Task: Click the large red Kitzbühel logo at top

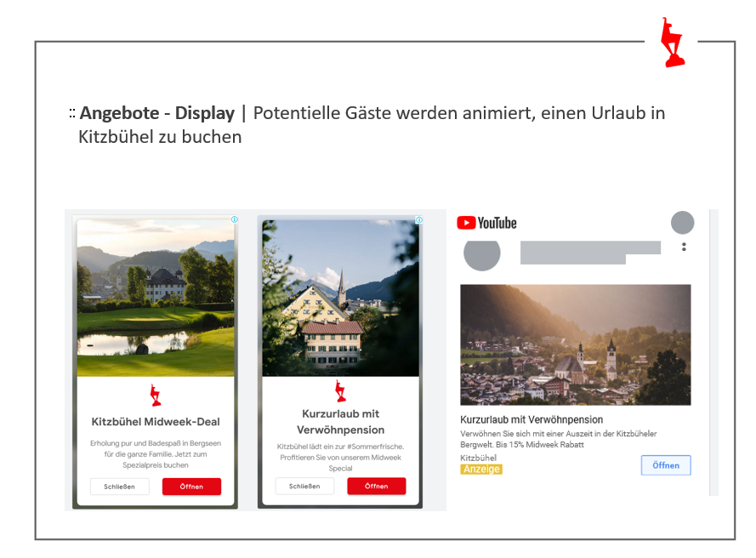Action: 672,43
